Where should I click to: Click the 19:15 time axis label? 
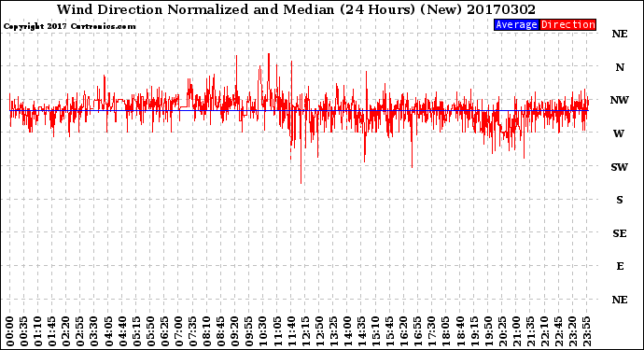(474, 331)
